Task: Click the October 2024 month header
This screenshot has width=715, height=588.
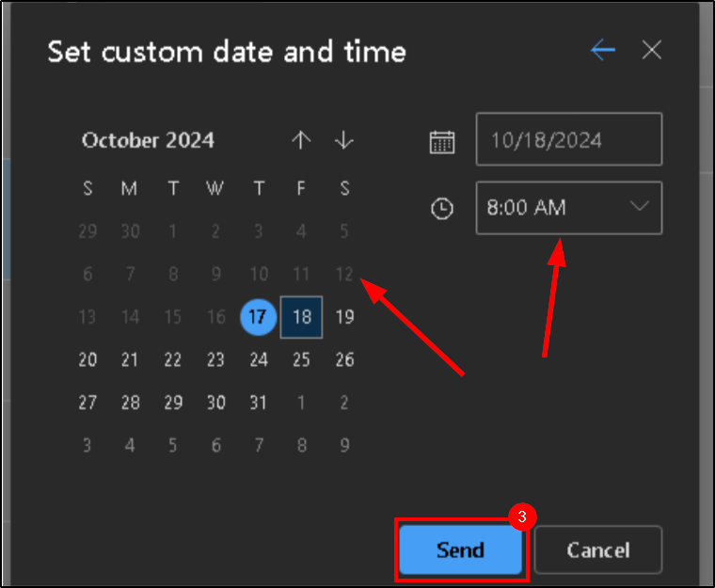Action: click(x=148, y=141)
